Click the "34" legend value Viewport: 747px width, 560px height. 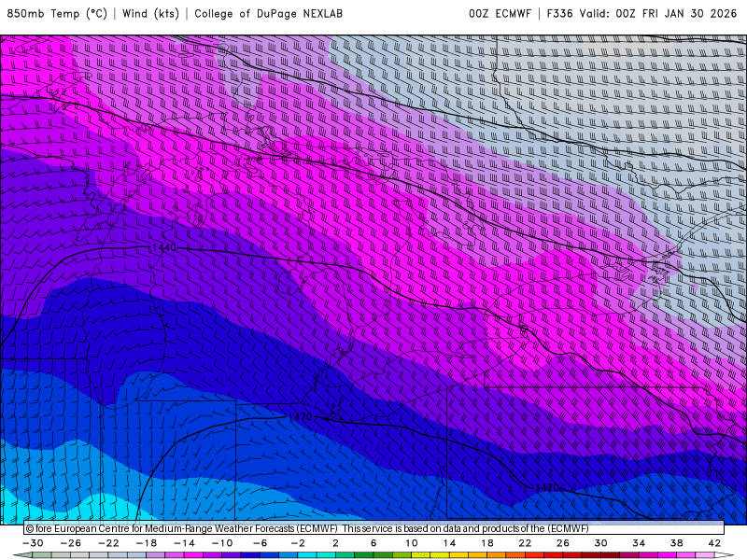[639, 543]
